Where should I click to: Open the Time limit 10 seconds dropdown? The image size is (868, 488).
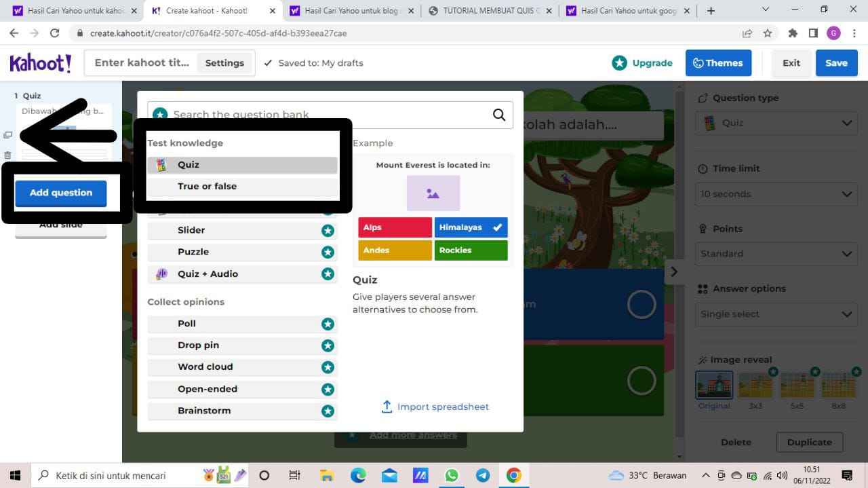[x=776, y=194]
